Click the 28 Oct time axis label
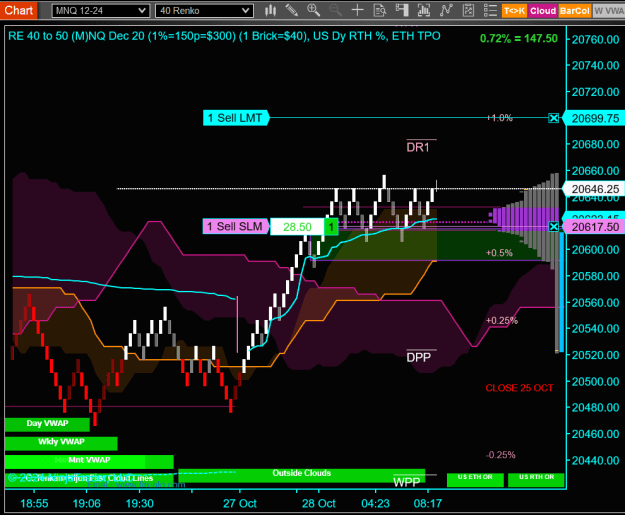This screenshot has width=625, height=515. [x=318, y=503]
